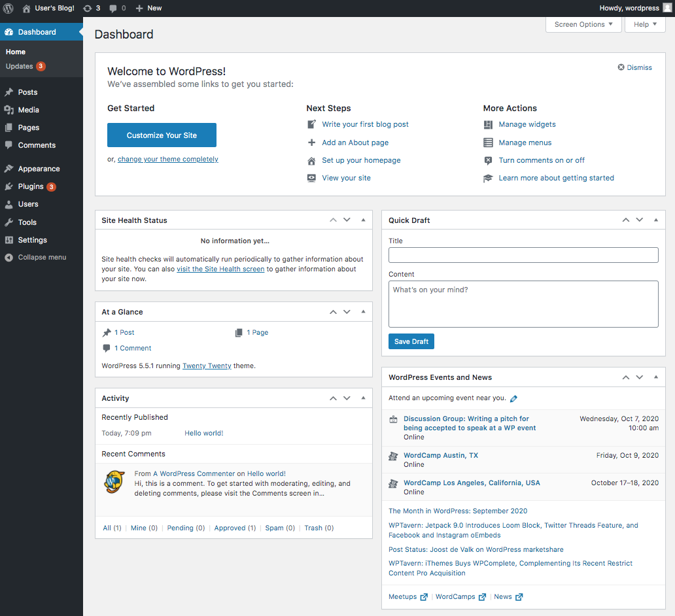The image size is (675, 616).
Task: Click the graduation cap icon for getting started
Action: coord(488,179)
